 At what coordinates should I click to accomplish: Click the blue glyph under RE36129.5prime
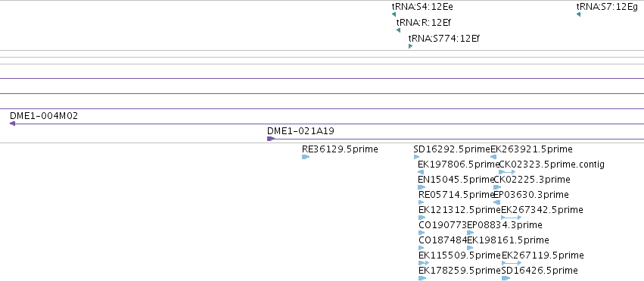[306, 157]
